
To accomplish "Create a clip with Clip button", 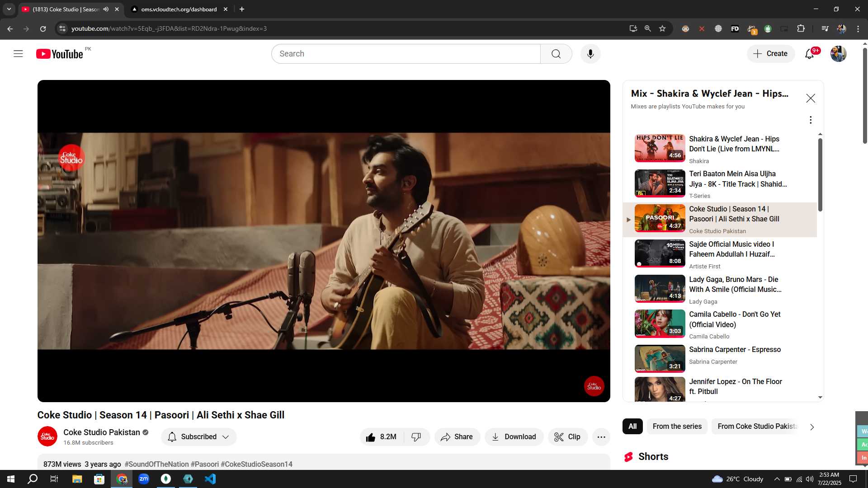I will point(568,437).
